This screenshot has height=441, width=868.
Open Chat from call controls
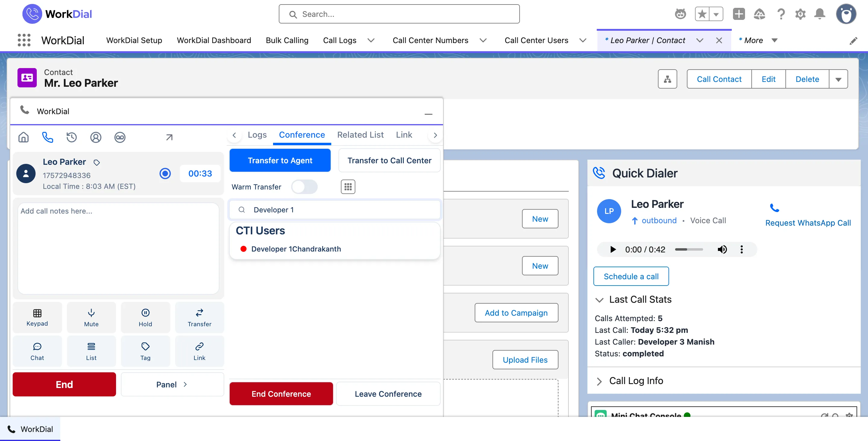(x=37, y=351)
